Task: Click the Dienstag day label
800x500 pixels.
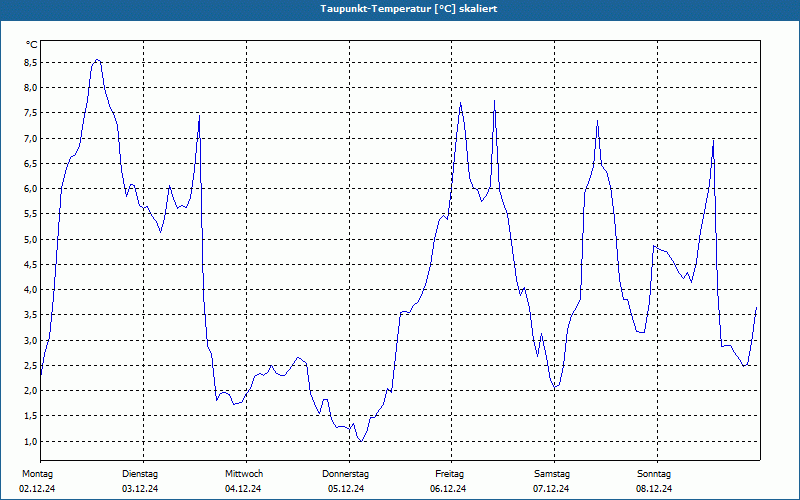Action: point(140,474)
